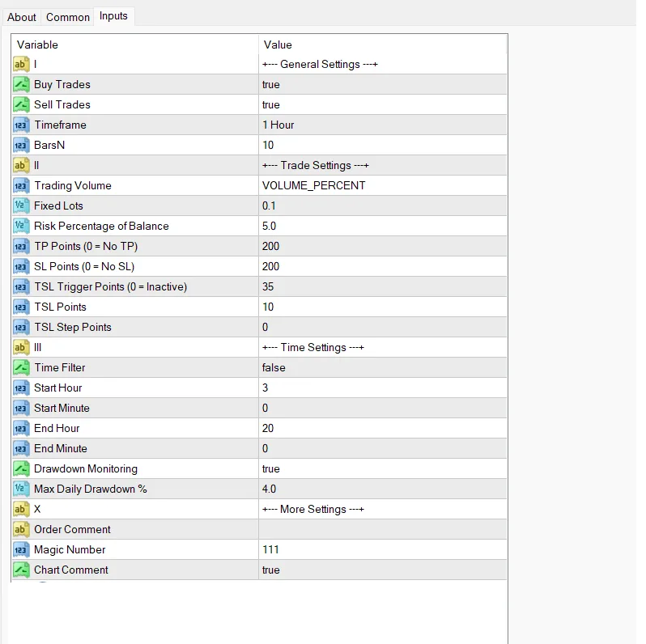Click the boolean icon next to Drawdown Monitoring
Screen dimensions: 646x644
pyautogui.click(x=22, y=469)
